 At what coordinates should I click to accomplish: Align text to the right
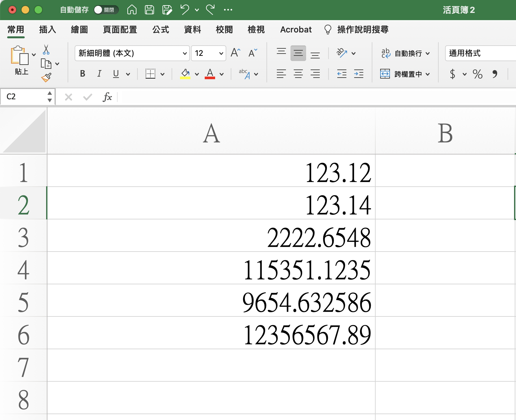click(x=315, y=74)
